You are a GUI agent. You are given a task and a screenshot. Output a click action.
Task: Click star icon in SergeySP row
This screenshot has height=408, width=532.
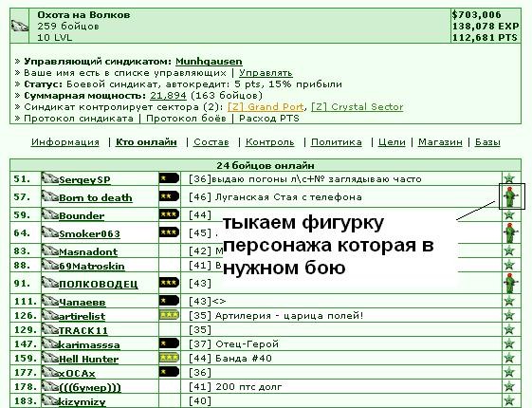coord(509,178)
